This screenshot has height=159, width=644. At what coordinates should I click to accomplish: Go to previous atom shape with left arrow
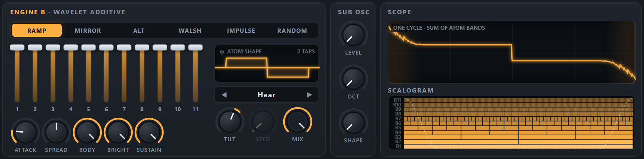[x=224, y=95]
